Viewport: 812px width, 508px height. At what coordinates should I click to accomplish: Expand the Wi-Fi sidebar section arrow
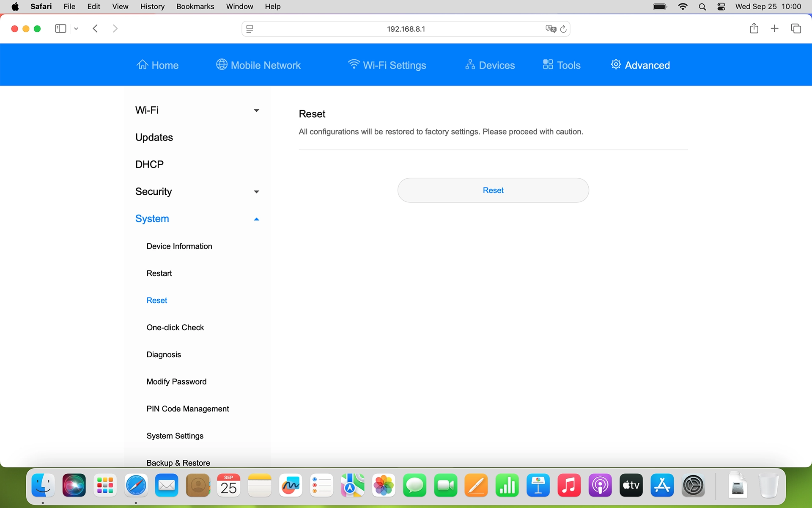(256, 110)
